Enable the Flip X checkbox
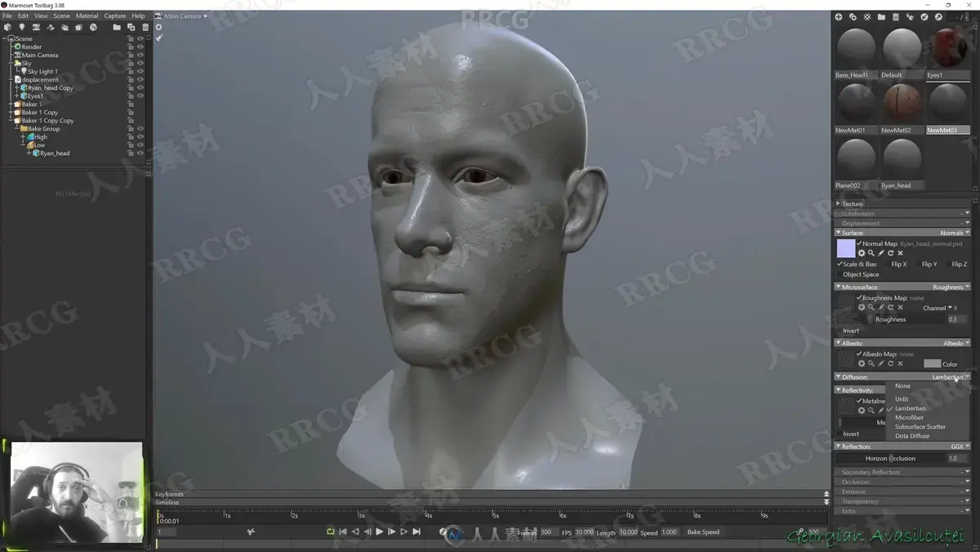Viewport: 980px width, 552px height. [x=889, y=264]
